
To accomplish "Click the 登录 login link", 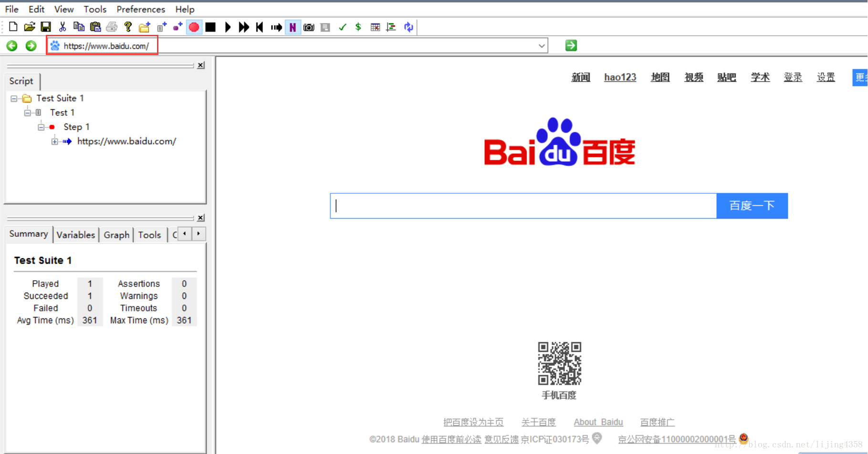I will pyautogui.click(x=793, y=77).
